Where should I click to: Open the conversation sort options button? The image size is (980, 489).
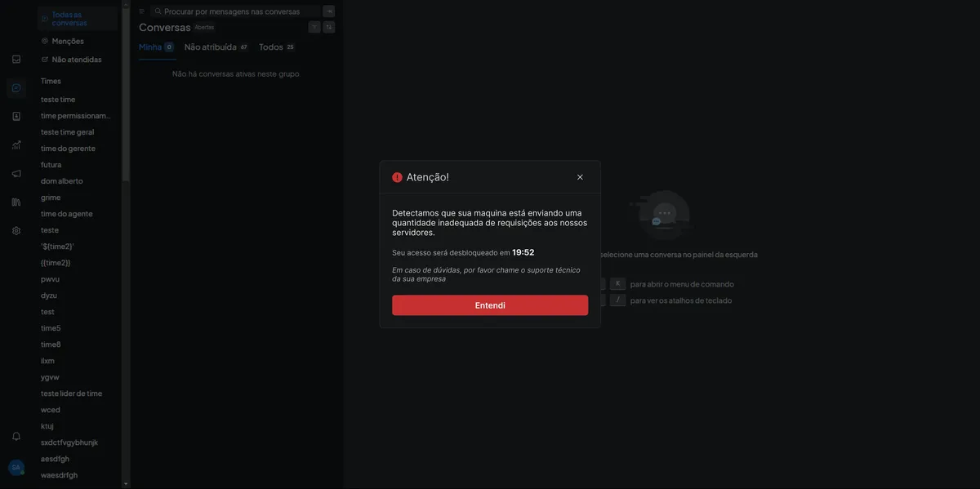(x=329, y=27)
